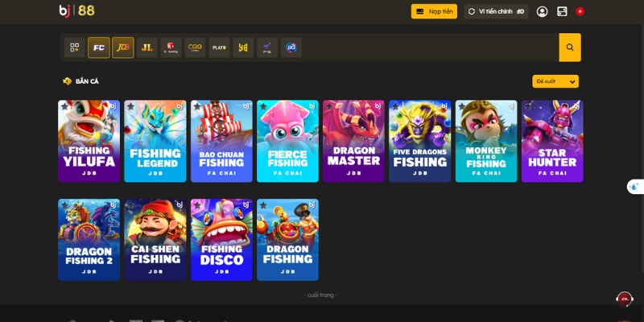Click the water drop floating widget
This screenshot has height=322, width=644.
coord(635,187)
